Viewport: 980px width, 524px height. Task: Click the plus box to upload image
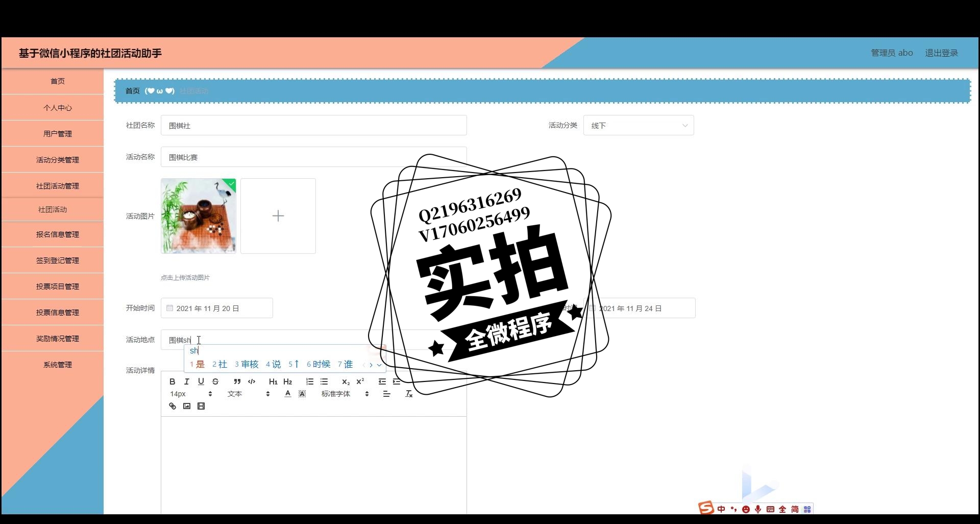tap(278, 216)
